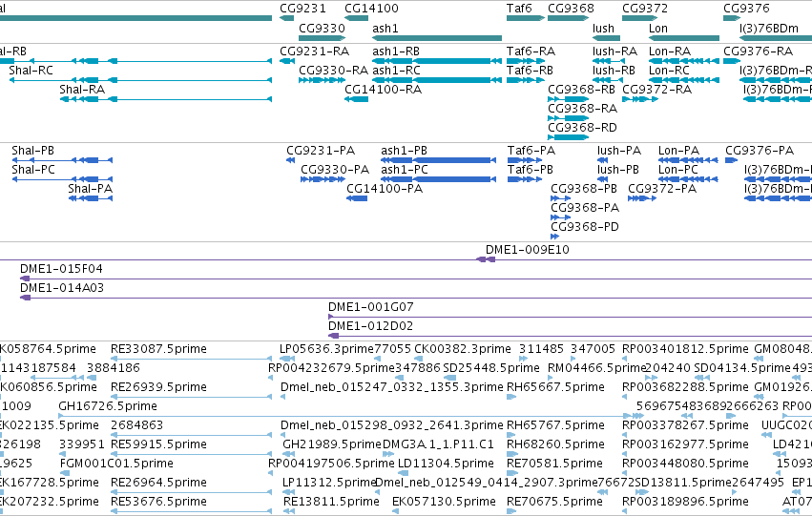Select the CG9376-PA protein label
This screenshot has height=516, width=812.
point(760,151)
